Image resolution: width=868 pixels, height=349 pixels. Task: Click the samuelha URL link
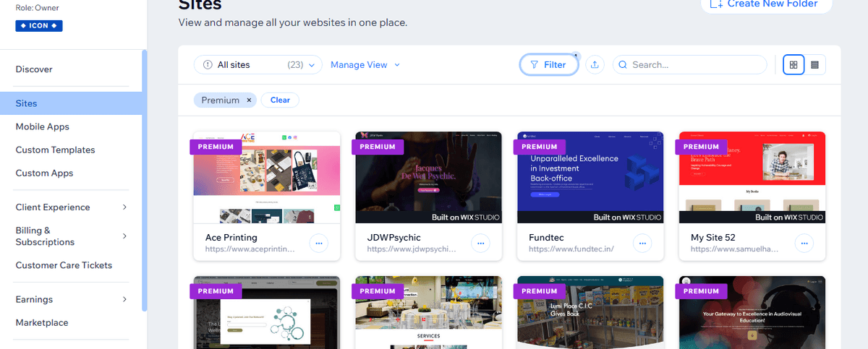735,249
